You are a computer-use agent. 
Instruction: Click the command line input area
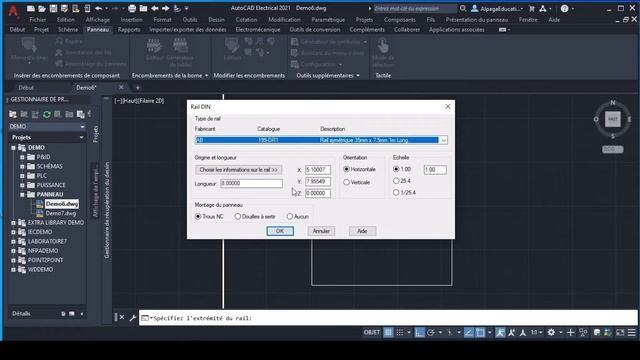click(388, 318)
